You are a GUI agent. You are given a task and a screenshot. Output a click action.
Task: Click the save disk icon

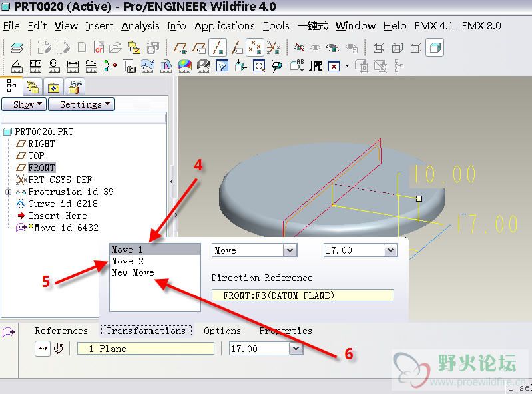(152, 47)
